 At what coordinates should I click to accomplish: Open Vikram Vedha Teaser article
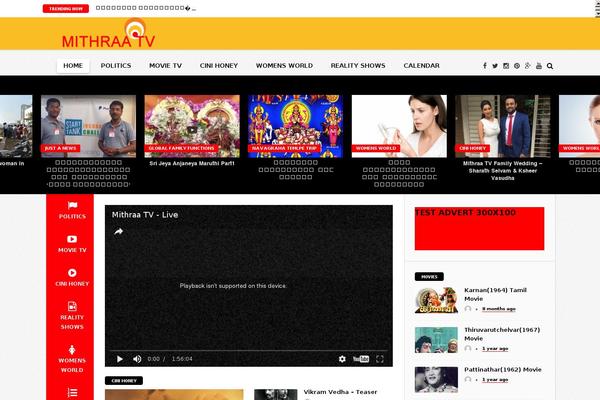coord(327,392)
